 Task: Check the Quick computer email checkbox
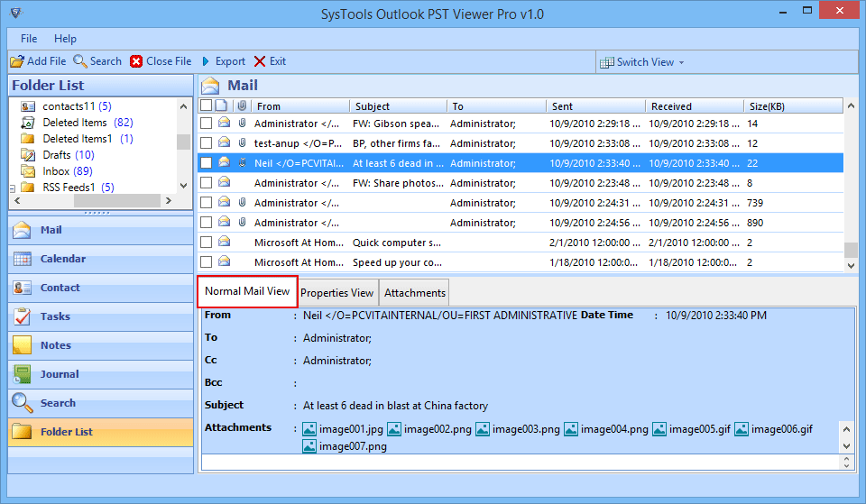(x=206, y=243)
